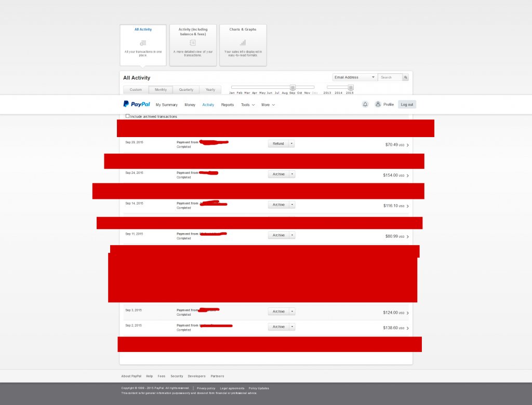Click the month slider handle
The height and width of the screenshot is (405, 532).
coord(293,87)
